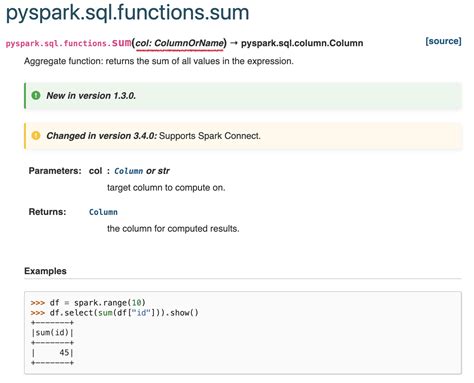Click 'target column to compute on.' text
474x383 pixels.
166,188
